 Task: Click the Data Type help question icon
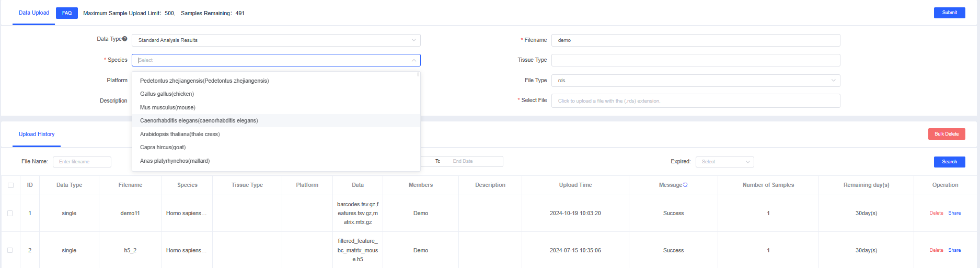pyautogui.click(x=125, y=39)
